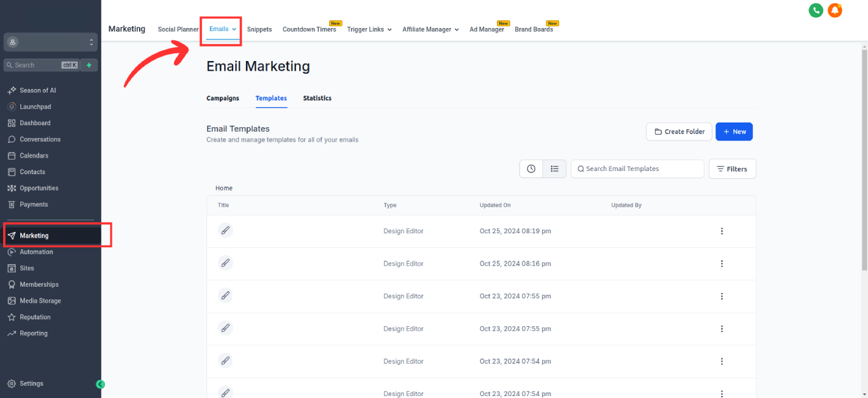Open Media Storage in the sidebar
868x398 pixels.
[39, 301]
